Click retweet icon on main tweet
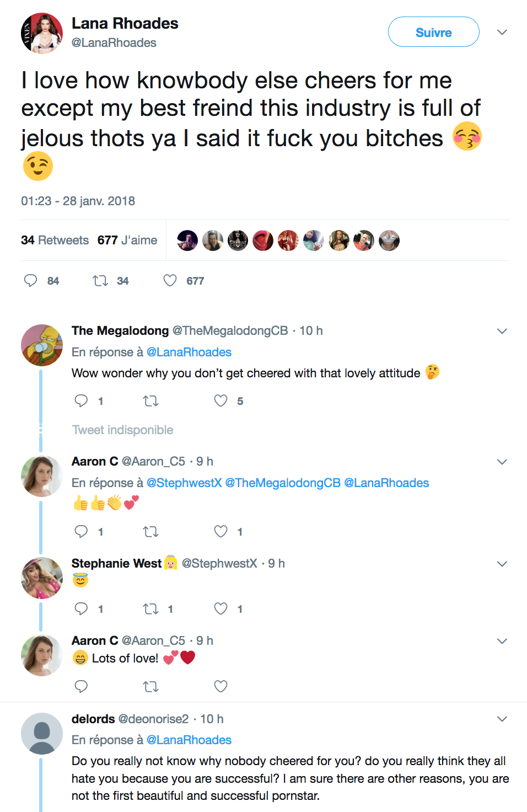527x812 pixels. (100, 281)
